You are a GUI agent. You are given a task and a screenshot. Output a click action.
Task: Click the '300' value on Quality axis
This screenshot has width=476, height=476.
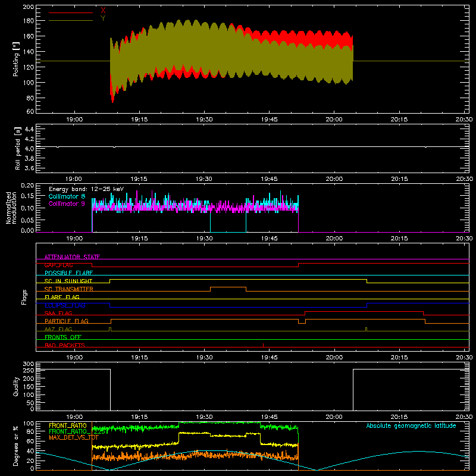coord(29,364)
